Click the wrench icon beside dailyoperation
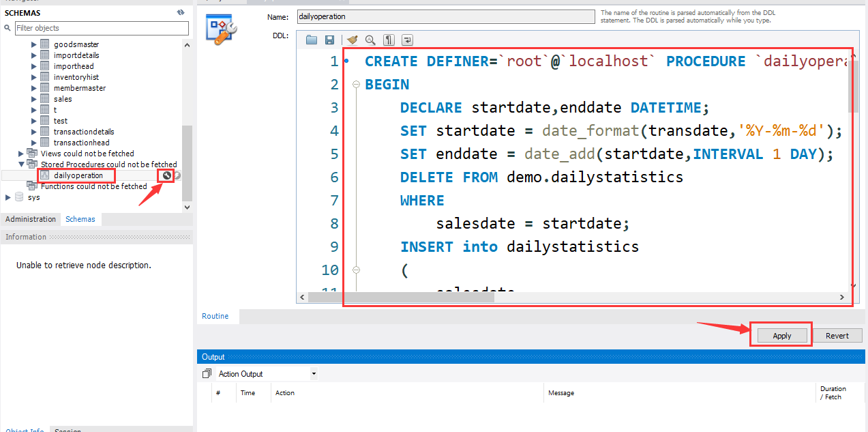Screen dimensions: 868x432 pyautogui.click(x=166, y=175)
